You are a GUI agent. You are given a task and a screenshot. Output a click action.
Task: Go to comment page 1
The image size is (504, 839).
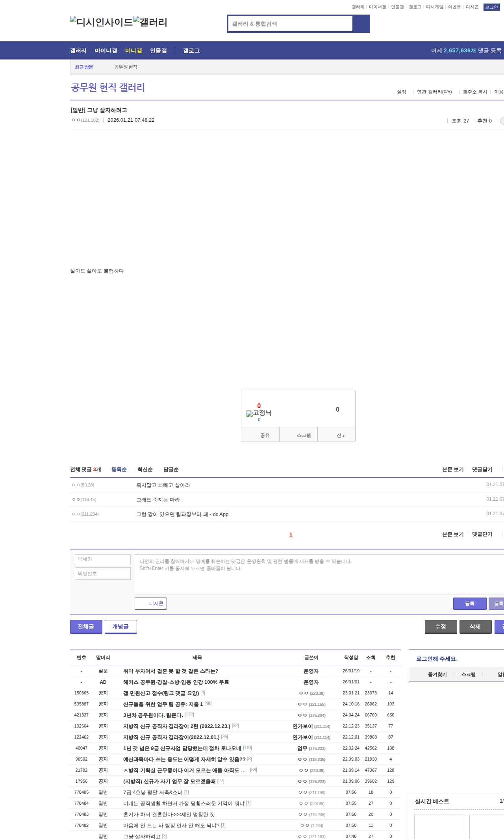coord(291,535)
